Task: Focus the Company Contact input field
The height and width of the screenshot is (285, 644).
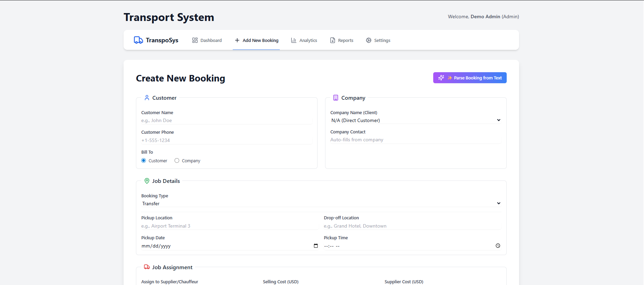Action: (x=416, y=140)
